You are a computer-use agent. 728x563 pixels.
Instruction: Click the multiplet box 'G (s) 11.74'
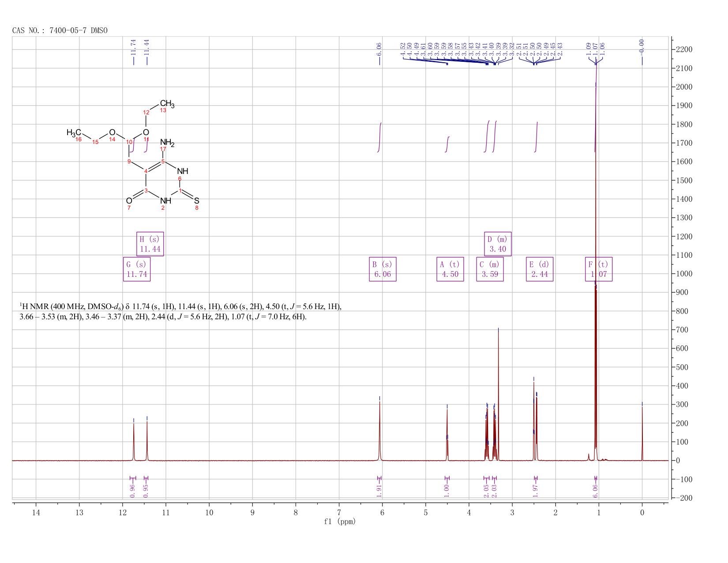[x=137, y=269]
